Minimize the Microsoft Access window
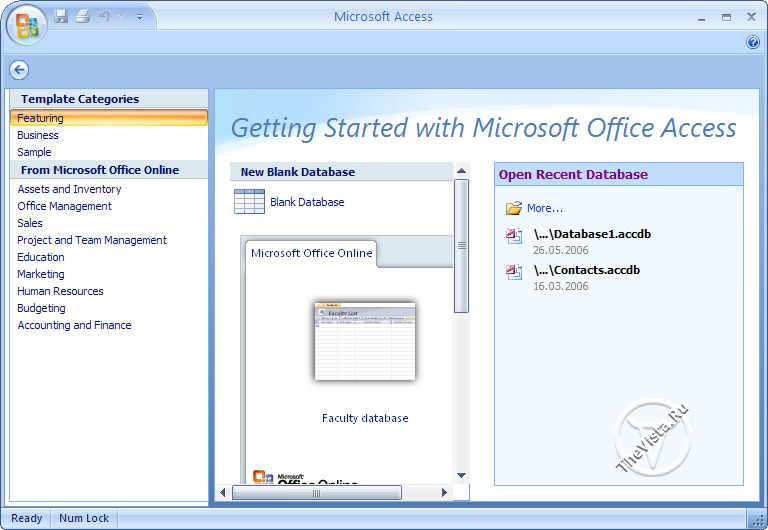This screenshot has height=530, width=768. [x=701, y=18]
